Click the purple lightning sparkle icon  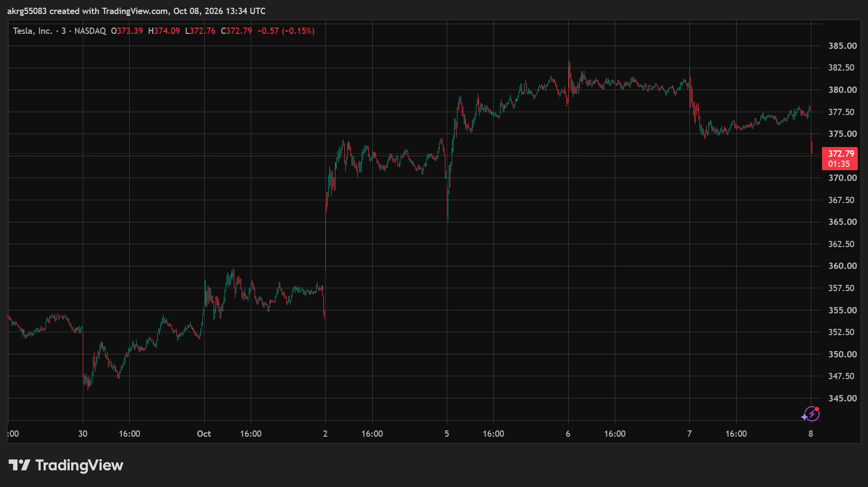click(x=810, y=414)
